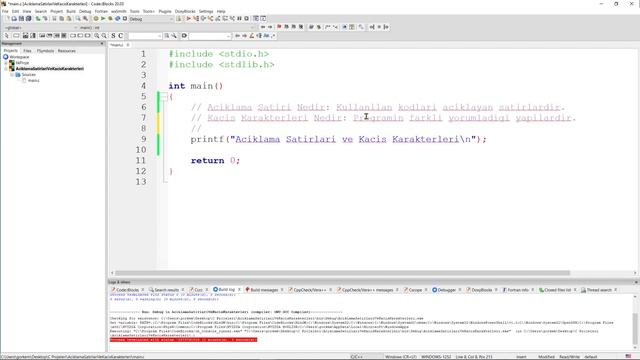The height and width of the screenshot is (360, 640).
Task: Open the Plugins menu
Action: click(x=165, y=11)
